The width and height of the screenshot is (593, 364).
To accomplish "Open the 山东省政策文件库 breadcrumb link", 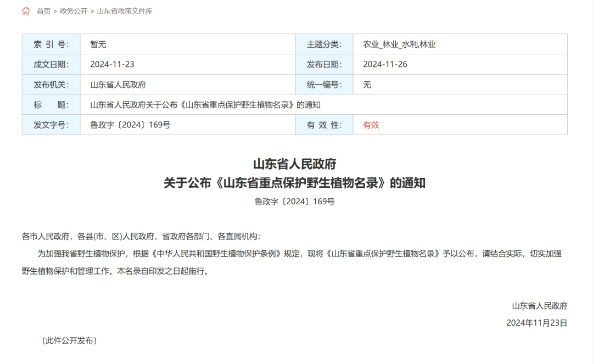I will pyautogui.click(x=125, y=11).
